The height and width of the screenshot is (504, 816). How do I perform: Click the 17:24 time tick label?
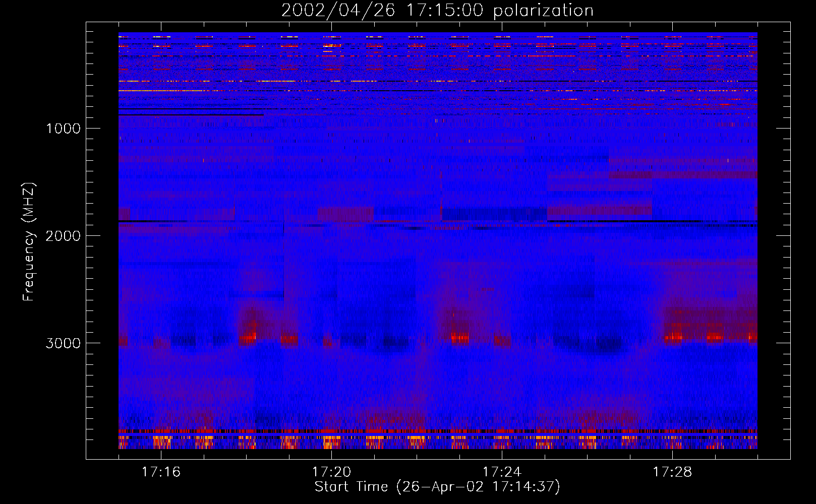[502, 472]
